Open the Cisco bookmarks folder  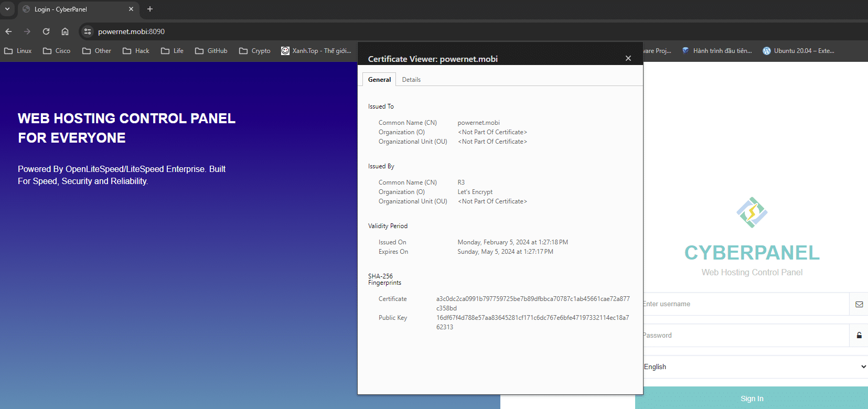(x=57, y=51)
